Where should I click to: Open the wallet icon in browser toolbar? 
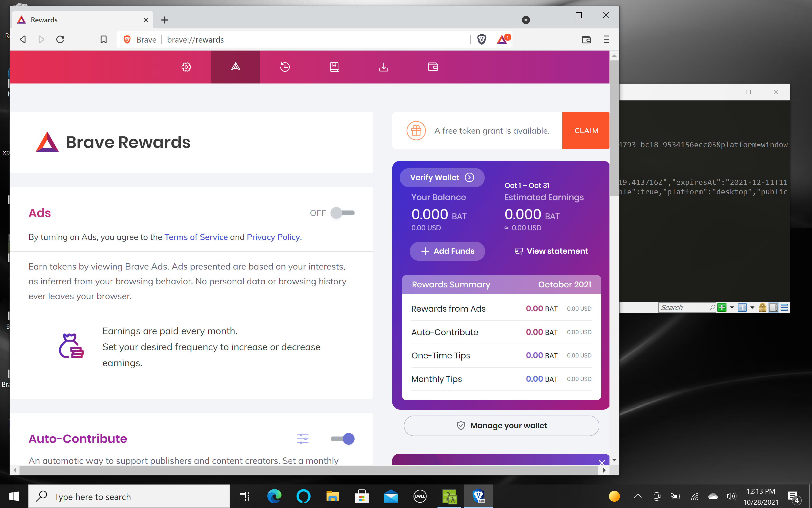pos(586,40)
